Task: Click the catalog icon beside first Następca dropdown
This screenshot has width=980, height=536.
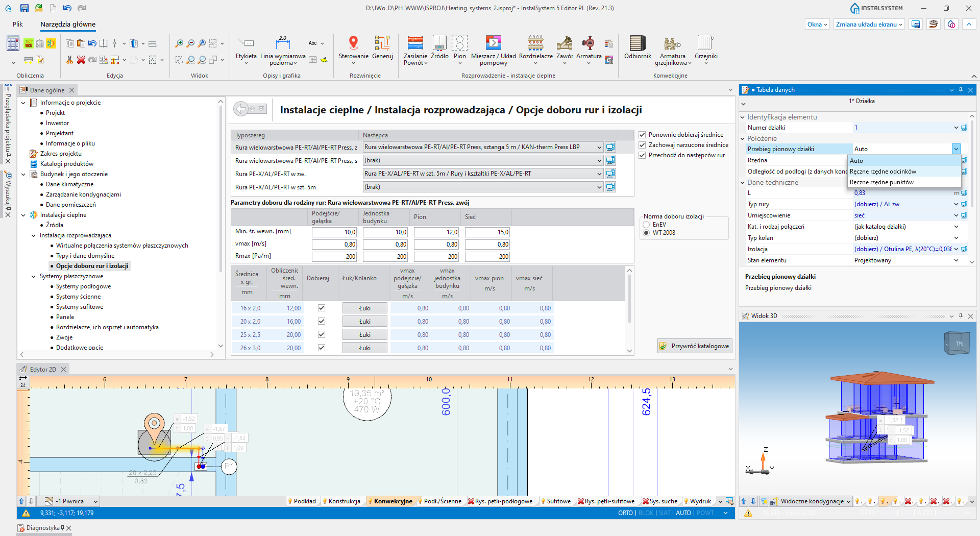Action: tap(610, 147)
